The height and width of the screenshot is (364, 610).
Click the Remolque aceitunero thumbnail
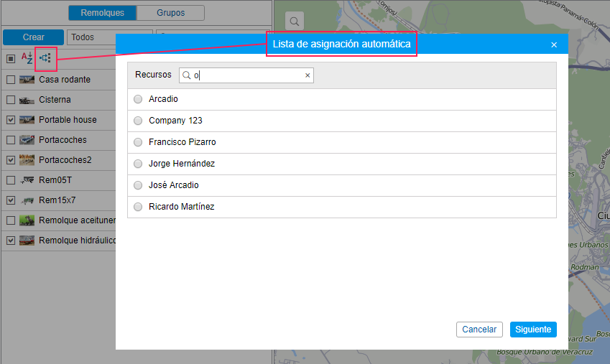coord(27,220)
